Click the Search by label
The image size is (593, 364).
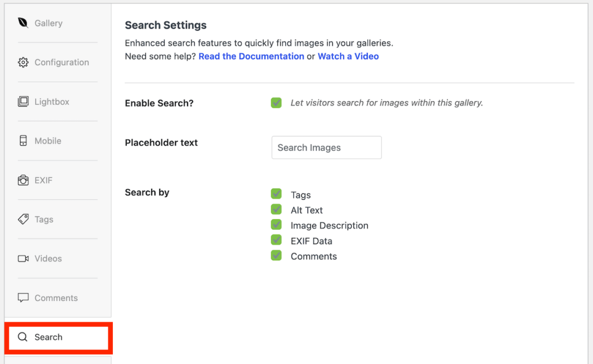tap(147, 192)
